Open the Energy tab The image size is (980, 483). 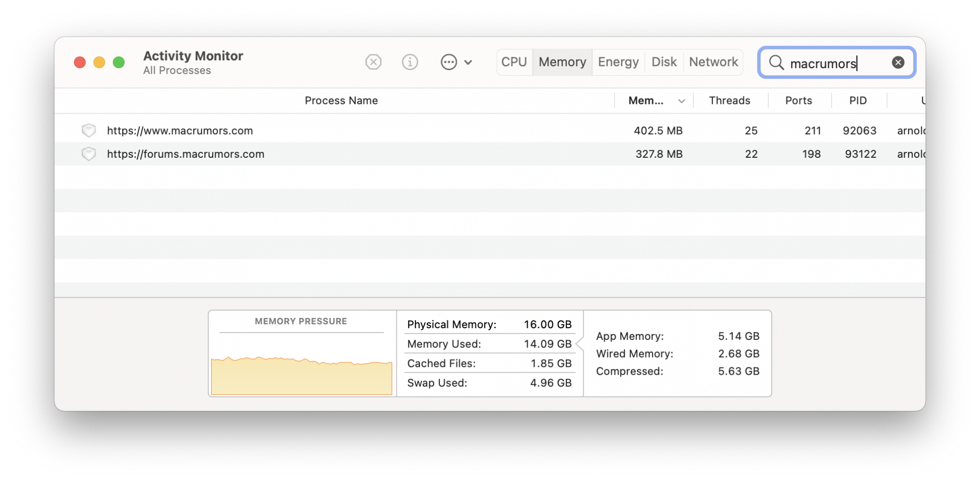pos(618,62)
